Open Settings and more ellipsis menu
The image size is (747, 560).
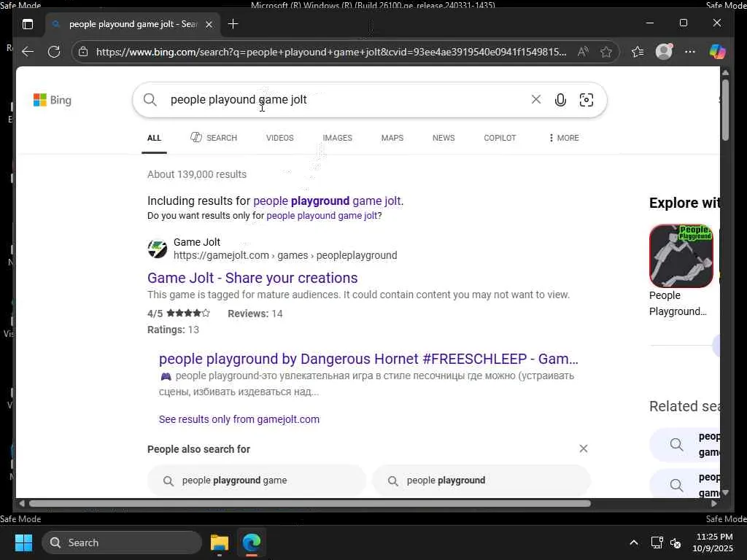(690, 52)
